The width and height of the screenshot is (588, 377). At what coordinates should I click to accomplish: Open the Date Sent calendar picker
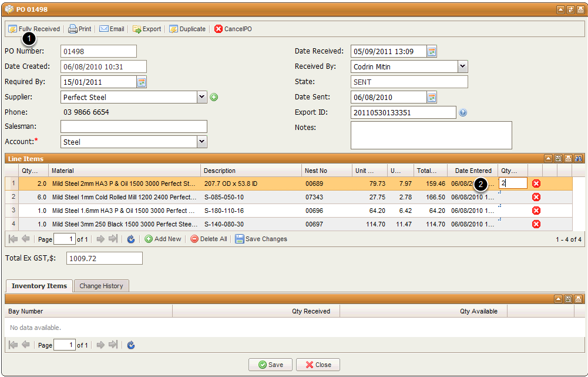tap(432, 97)
